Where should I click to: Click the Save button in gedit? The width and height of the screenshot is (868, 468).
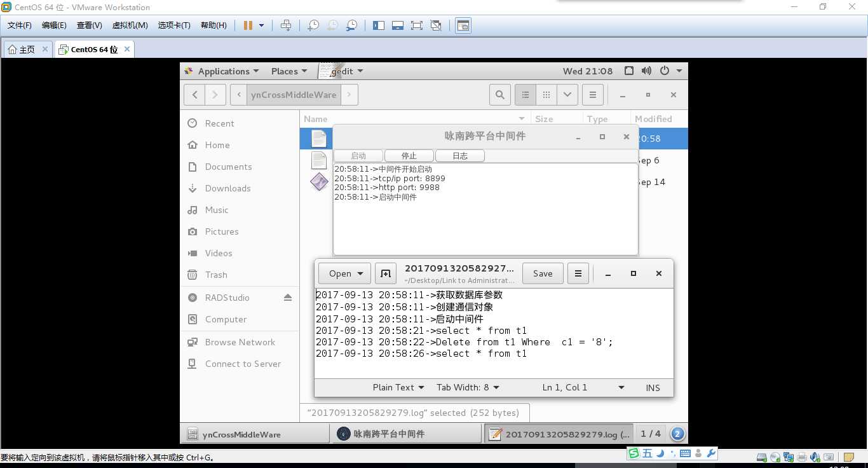point(543,273)
